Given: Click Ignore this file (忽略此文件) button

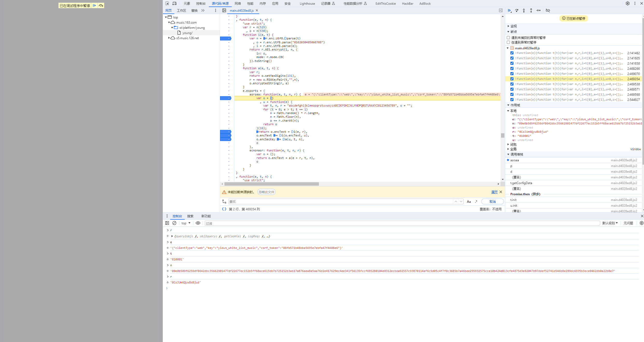Looking at the screenshot, I should (266, 192).
